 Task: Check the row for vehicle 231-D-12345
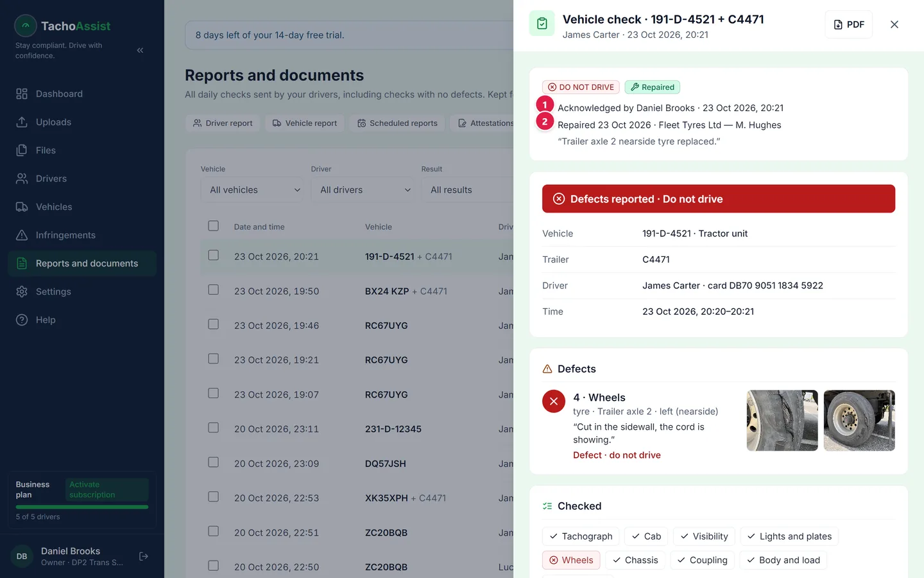point(214,428)
